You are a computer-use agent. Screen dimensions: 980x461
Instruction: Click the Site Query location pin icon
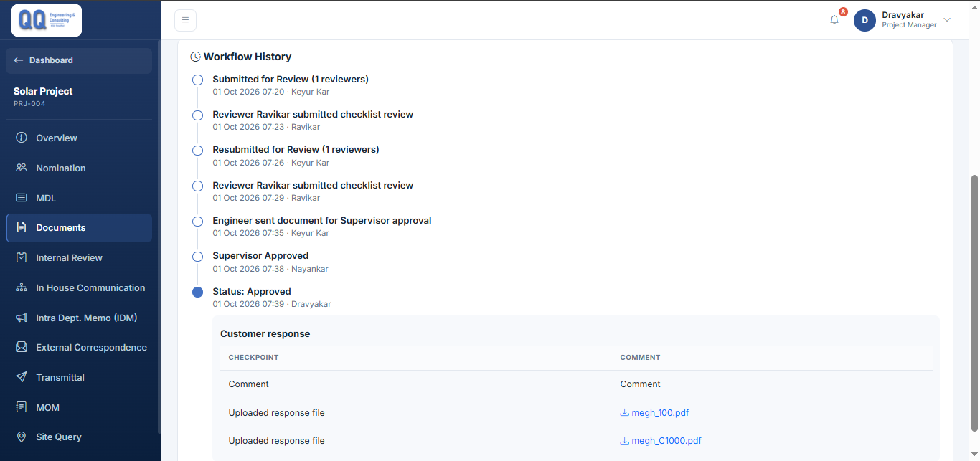click(22, 437)
